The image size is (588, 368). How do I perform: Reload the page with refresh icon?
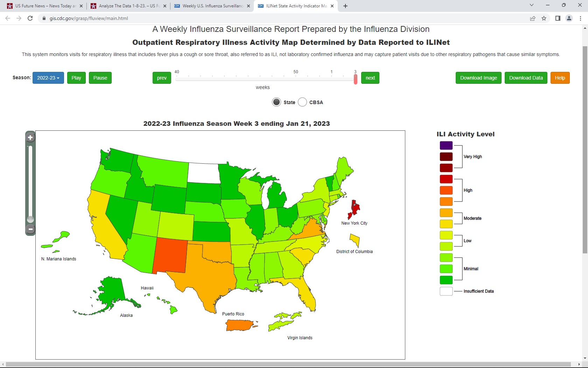[30, 18]
